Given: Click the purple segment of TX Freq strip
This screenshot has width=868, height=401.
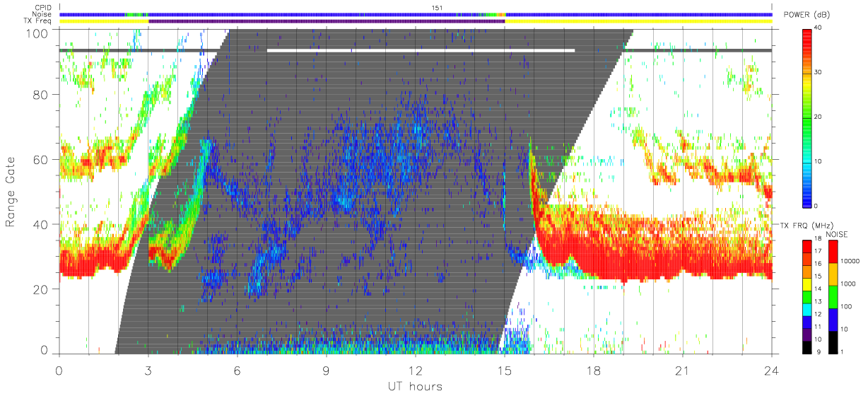Looking at the screenshot, I should [x=327, y=21].
